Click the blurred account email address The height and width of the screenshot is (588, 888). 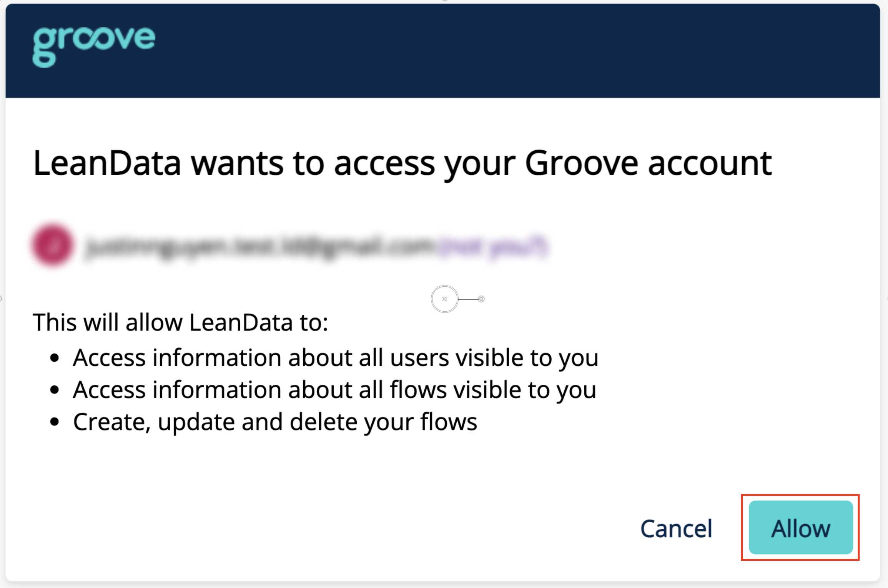259,246
